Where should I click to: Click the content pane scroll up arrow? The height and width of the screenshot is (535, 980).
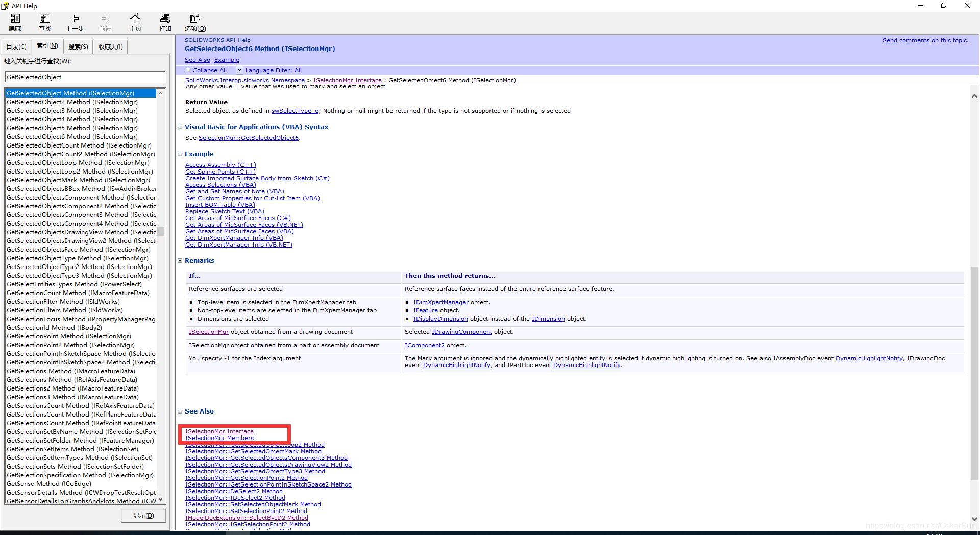[974, 96]
